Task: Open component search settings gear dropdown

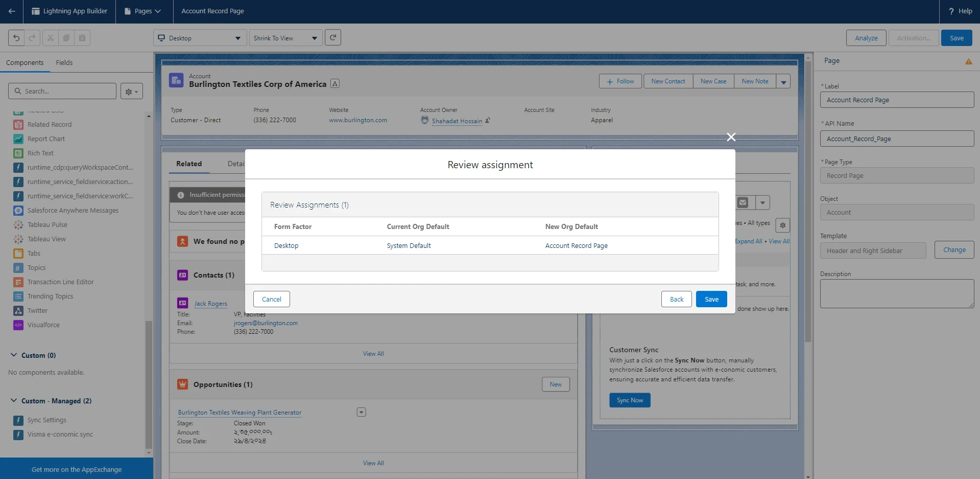Action: click(x=132, y=92)
